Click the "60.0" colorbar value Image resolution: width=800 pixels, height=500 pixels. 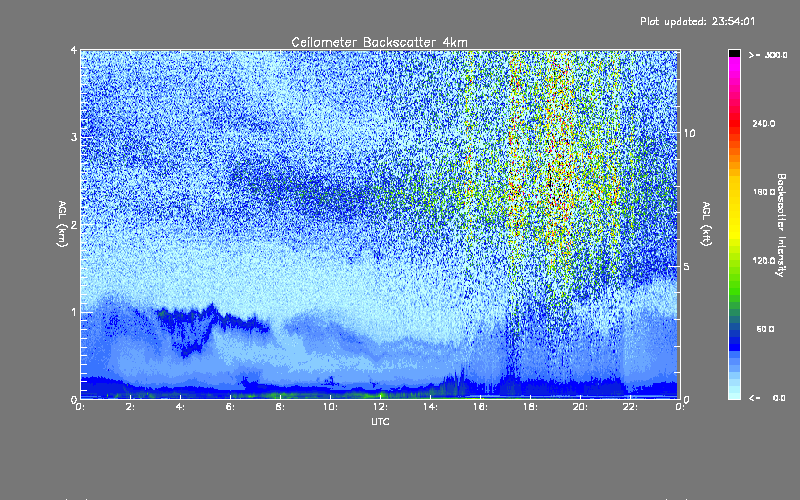[x=765, y=329]
